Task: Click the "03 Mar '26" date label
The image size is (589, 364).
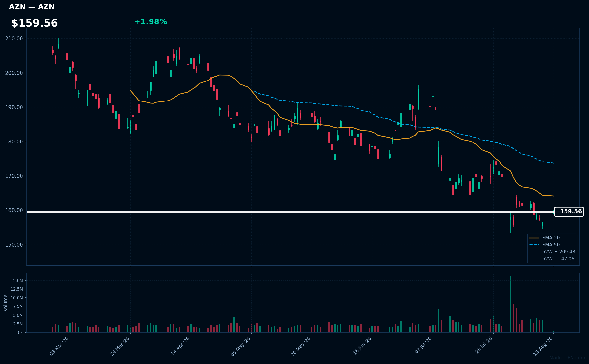Action: pos(59,346)
